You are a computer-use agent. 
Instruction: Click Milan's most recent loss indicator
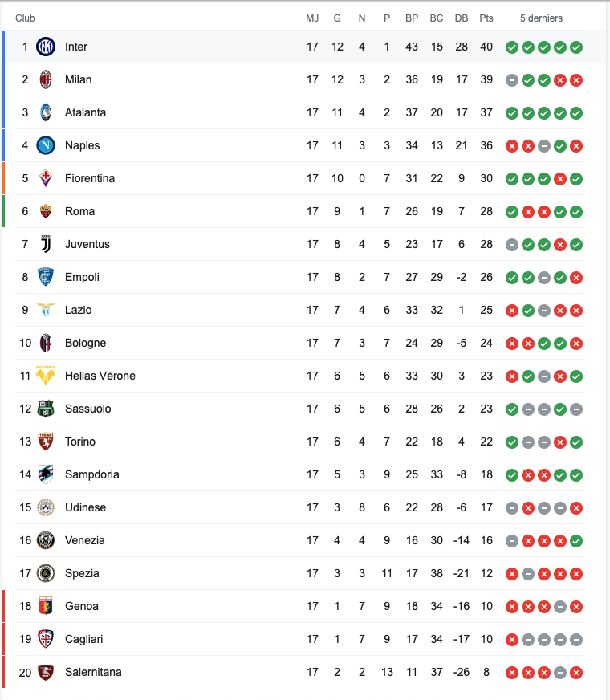coord(576,80)
